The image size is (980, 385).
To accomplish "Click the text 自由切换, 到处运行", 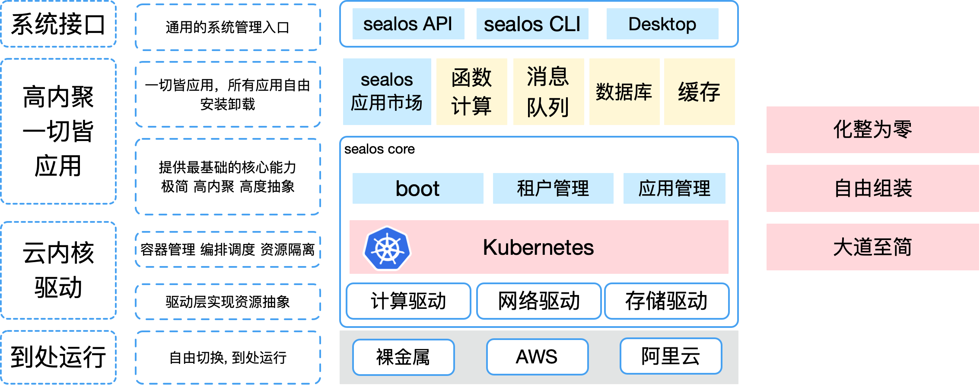I will [x=228, y=357].
